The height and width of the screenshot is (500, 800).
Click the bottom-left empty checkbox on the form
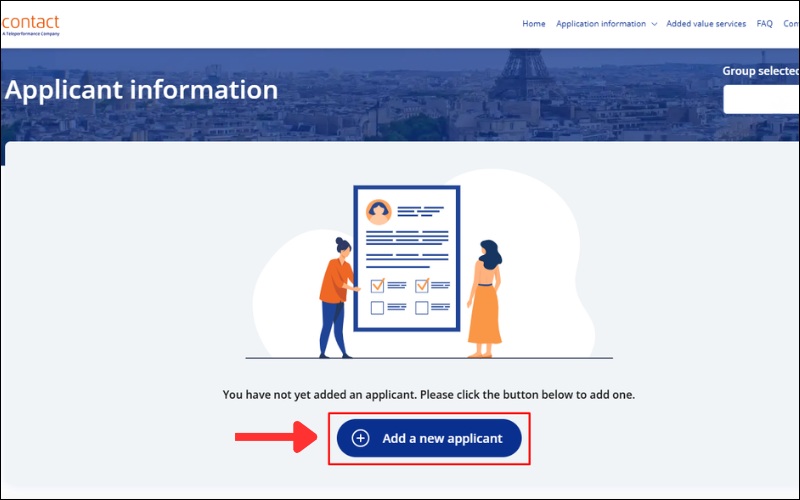(x=377, y=308)
